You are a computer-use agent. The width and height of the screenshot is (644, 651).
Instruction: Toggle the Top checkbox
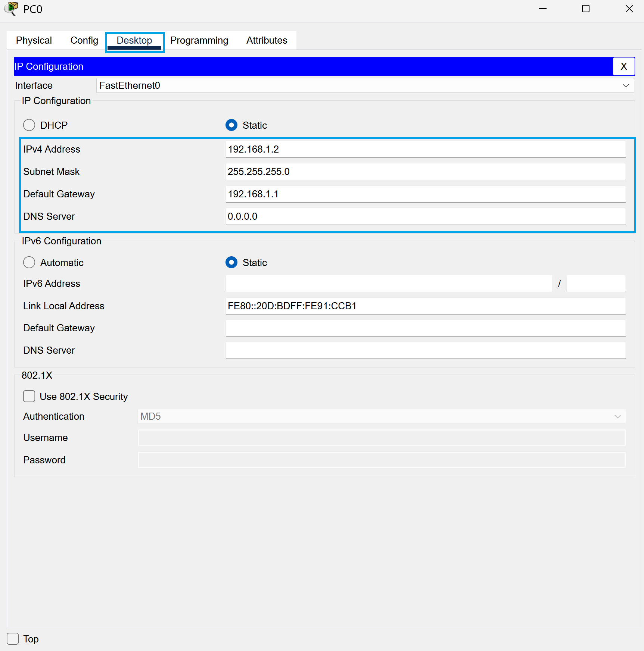tap(13, 639)
